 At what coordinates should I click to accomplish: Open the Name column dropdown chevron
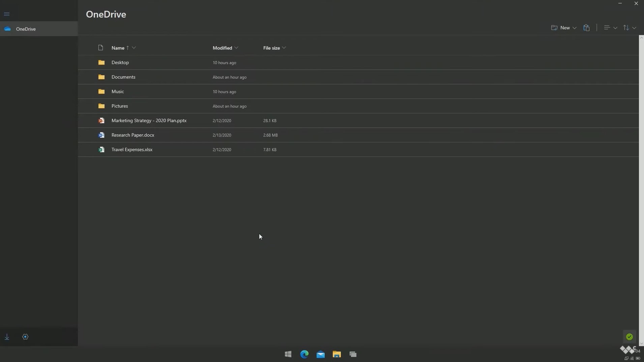[134, 48]
